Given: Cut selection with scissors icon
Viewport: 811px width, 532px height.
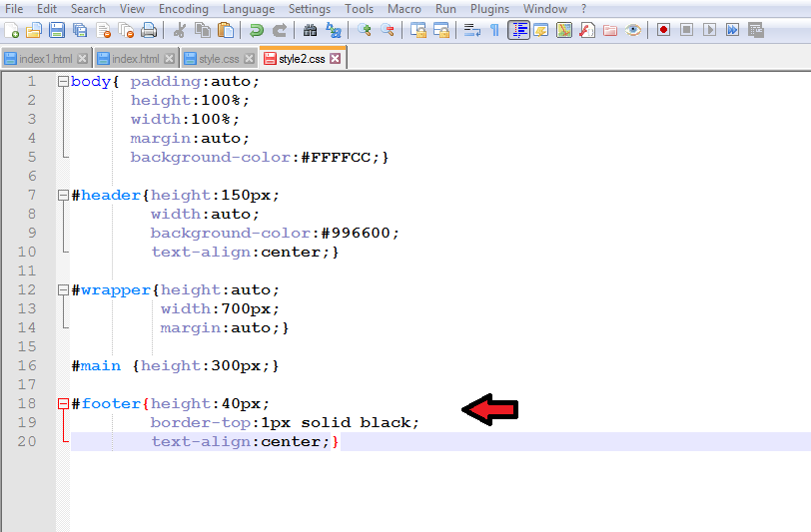Looking at the screenshot, I should coord(180,31).
